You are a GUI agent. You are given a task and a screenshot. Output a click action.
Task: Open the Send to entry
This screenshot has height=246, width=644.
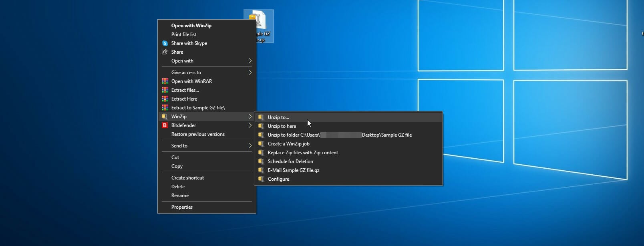click(207, 146)
